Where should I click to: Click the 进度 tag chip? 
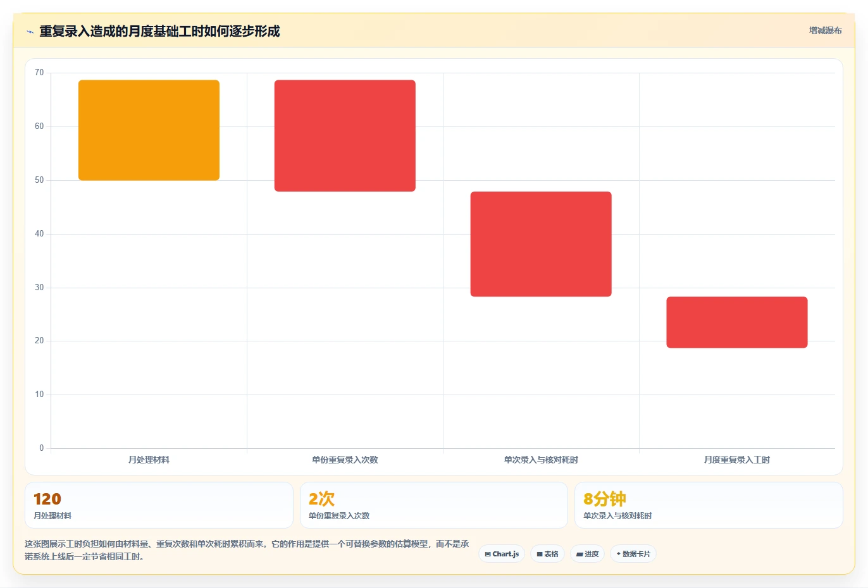coord(587,554)
